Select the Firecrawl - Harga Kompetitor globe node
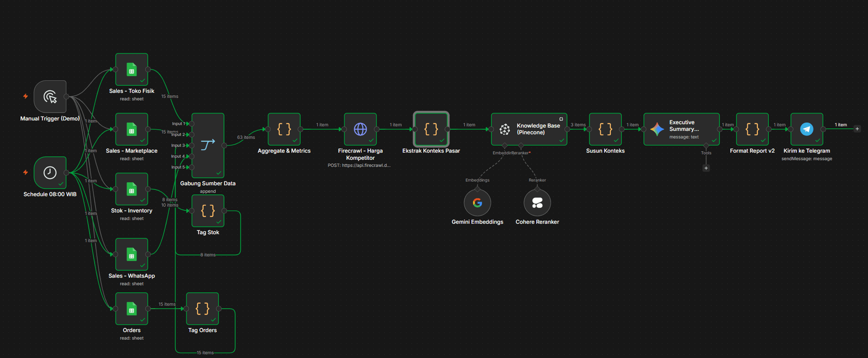 click(360, 129)
